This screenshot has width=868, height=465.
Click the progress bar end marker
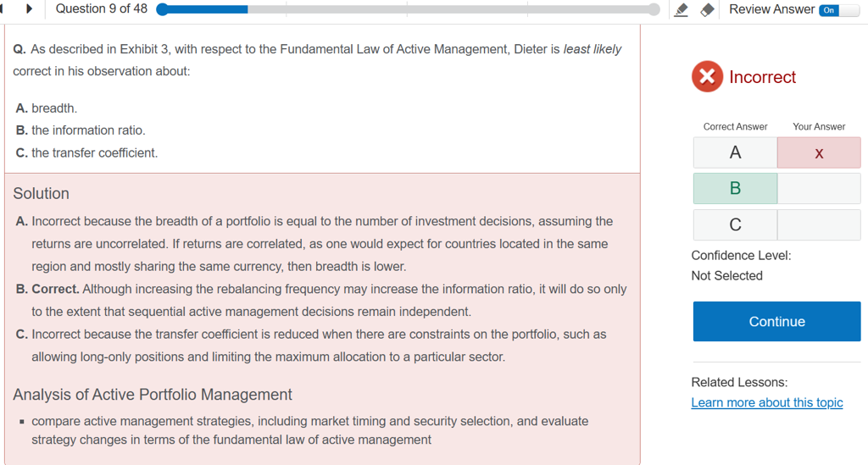click(x=654, y=9)
